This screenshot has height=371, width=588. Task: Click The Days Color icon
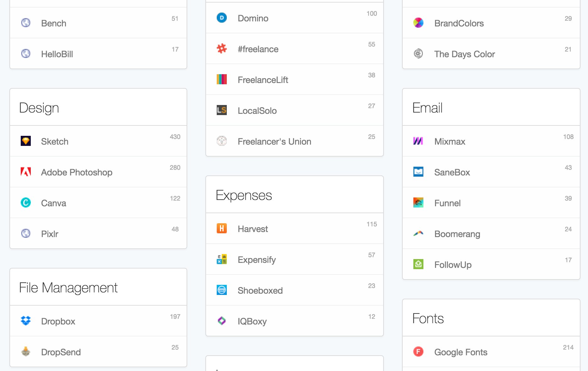[418, 53]
